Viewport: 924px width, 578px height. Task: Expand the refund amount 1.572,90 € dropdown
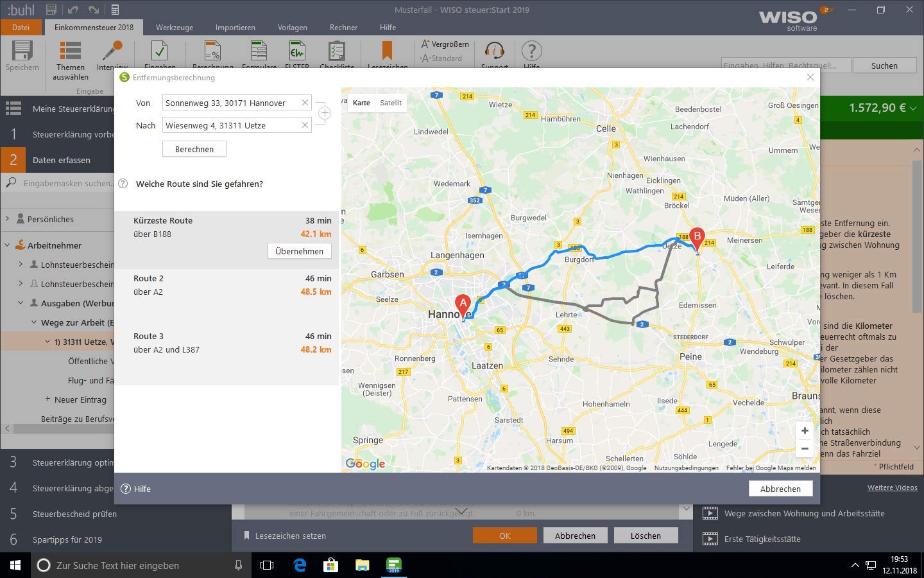913,108
